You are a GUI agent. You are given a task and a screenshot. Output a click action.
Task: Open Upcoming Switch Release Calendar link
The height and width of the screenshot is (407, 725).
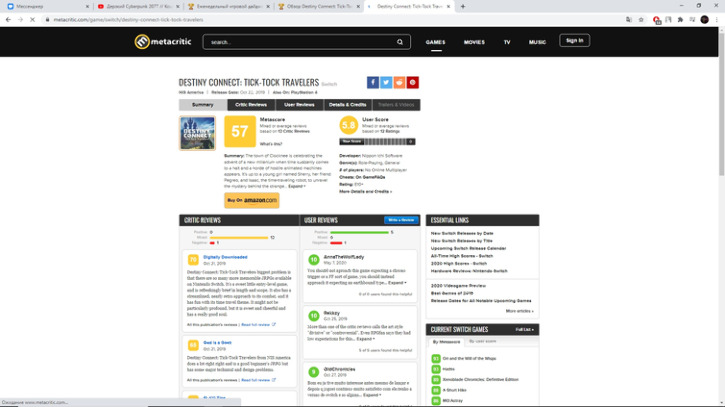point(468,248)
